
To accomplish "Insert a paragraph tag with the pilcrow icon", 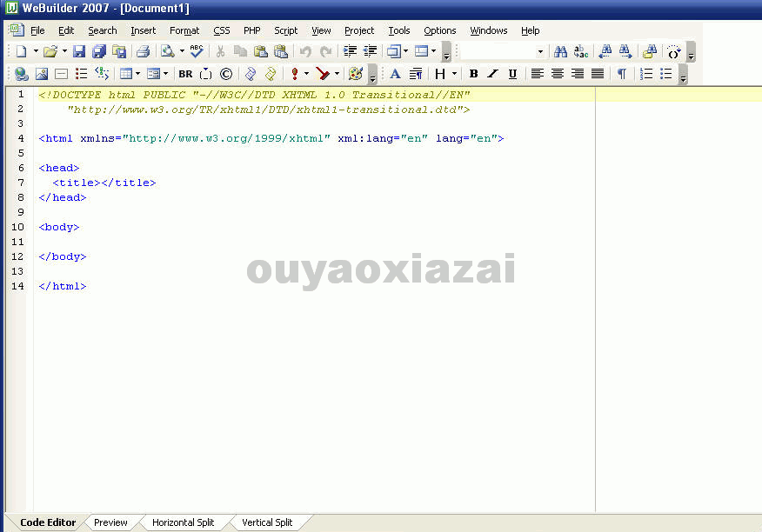I will [x=622, y=74].
